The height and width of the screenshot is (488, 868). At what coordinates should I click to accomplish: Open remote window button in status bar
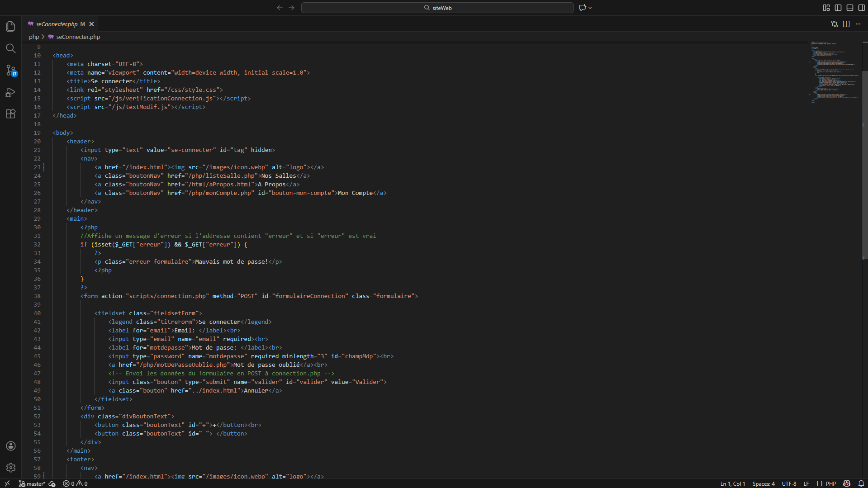[7, 483]
